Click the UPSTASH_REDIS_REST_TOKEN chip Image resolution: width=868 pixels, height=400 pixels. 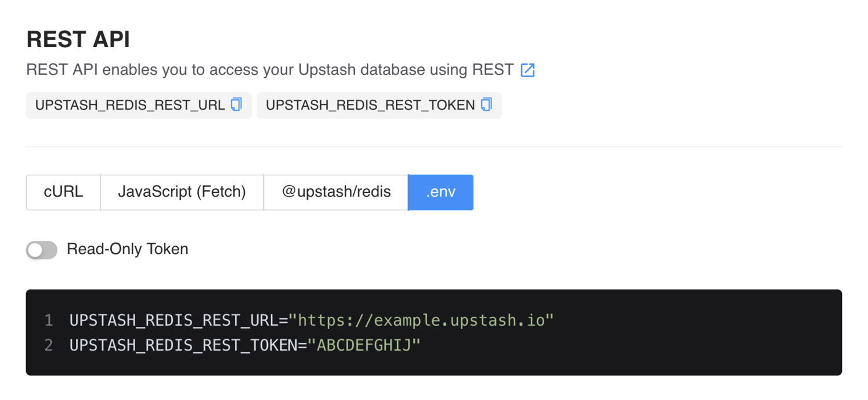375,105
